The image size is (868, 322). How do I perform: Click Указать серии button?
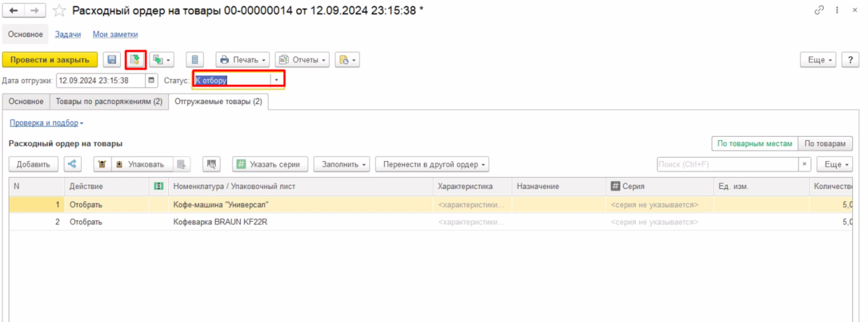270,164
